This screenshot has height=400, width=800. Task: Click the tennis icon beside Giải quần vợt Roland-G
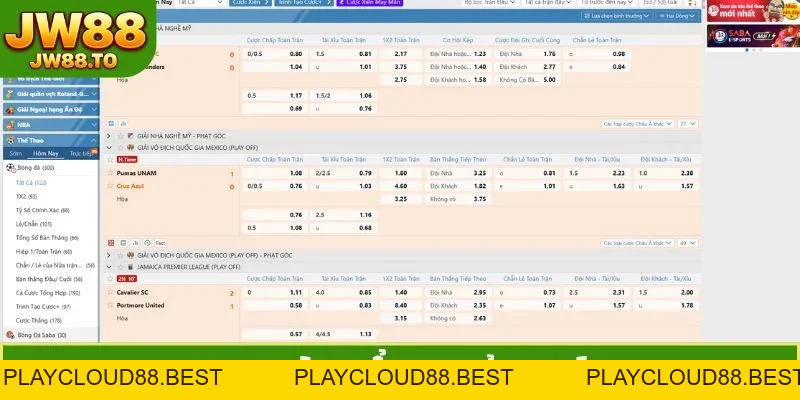[9, 94]
